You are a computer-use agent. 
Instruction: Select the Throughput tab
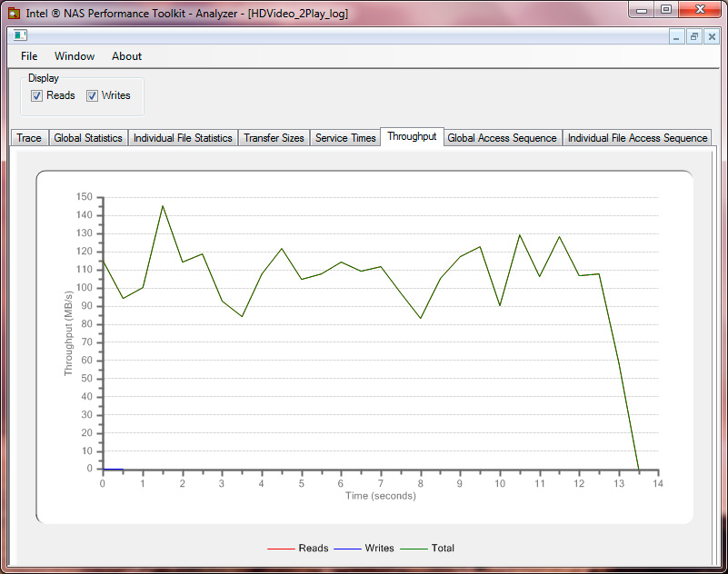[413, 136]
